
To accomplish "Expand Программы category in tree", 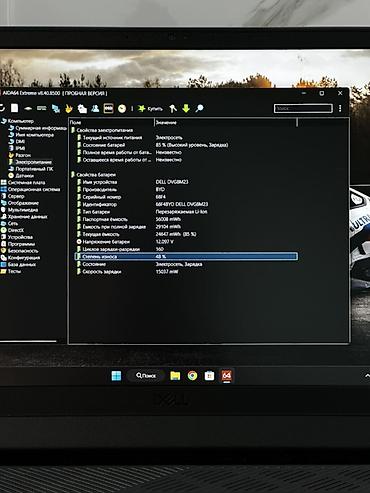I will click(18, 244).
